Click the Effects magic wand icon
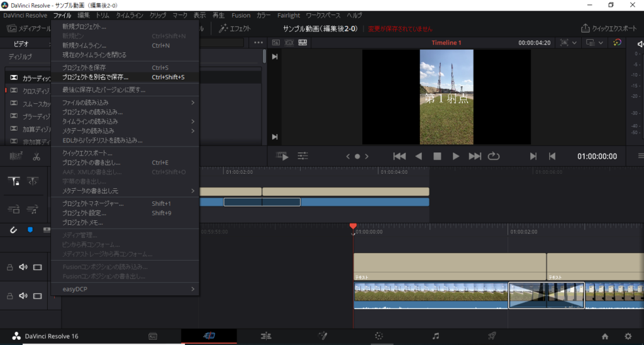This screenshot has height=345, width=644. (223, 28)
